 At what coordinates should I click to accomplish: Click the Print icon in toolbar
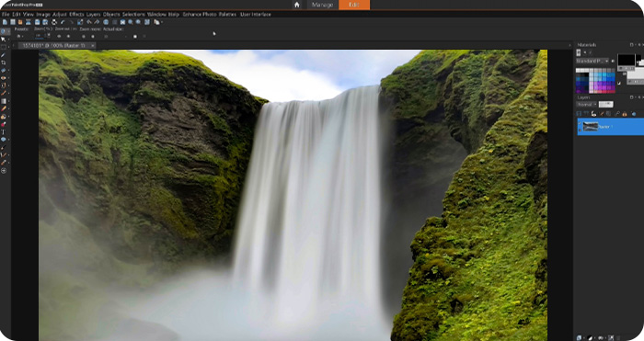54,22
